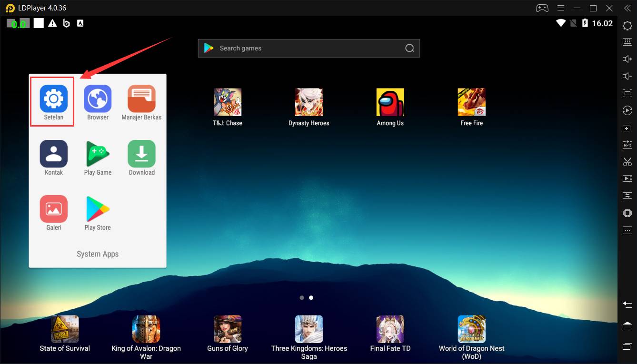
Task: Increase volume from sidebar
Action: [627, 59]
